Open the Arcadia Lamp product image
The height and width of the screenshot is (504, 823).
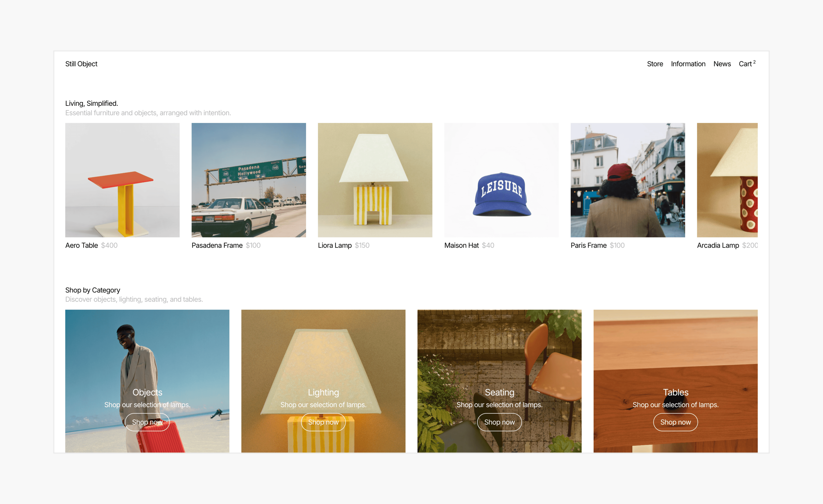pos(727,180)
